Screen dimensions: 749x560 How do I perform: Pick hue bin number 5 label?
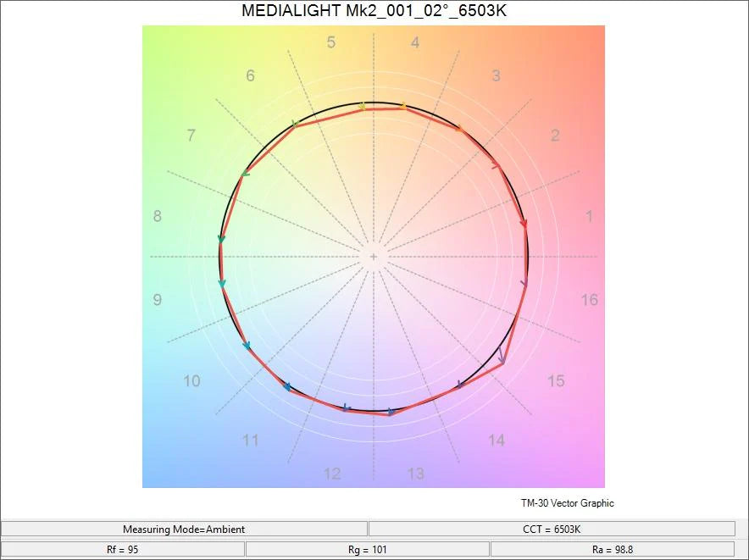coord(331,42)
